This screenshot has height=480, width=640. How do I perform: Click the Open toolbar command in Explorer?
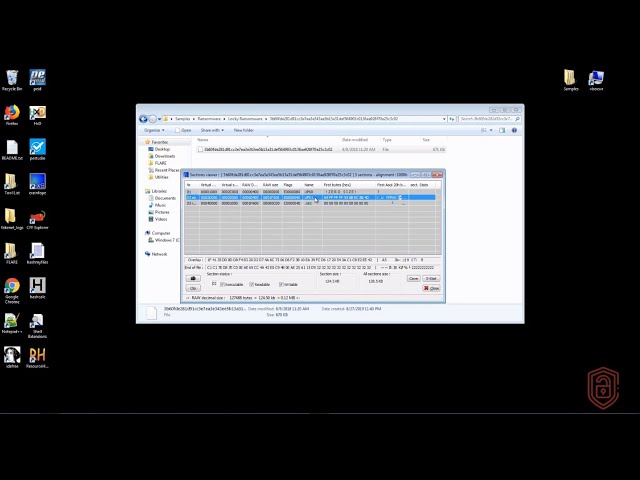coord(183,130)
